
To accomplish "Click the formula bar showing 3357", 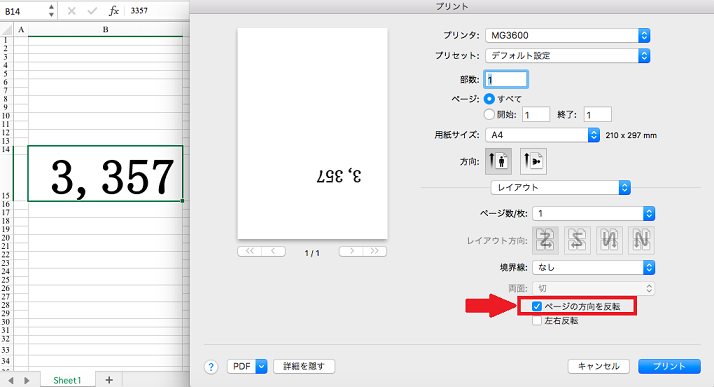I will (x=158, y=10).
